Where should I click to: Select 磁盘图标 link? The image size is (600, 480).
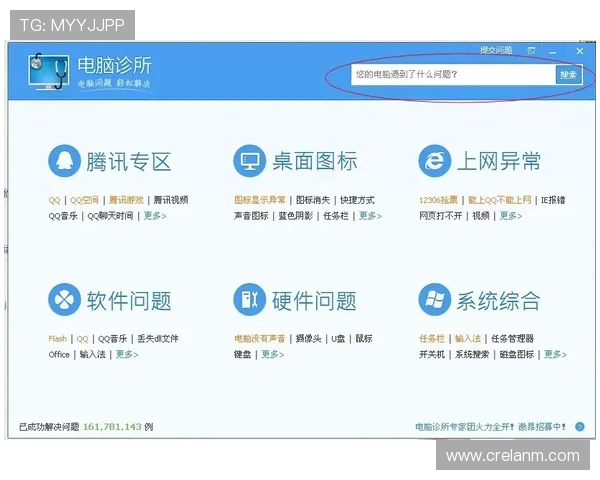click(517, 354)
